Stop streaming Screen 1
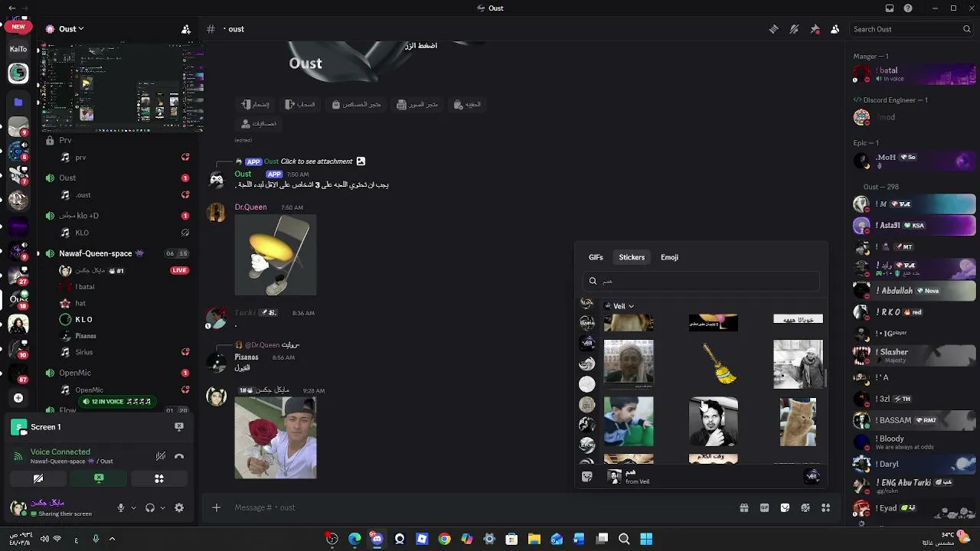Image resolution: width=980 pixels, height=551 pixels. coord(179,426)
